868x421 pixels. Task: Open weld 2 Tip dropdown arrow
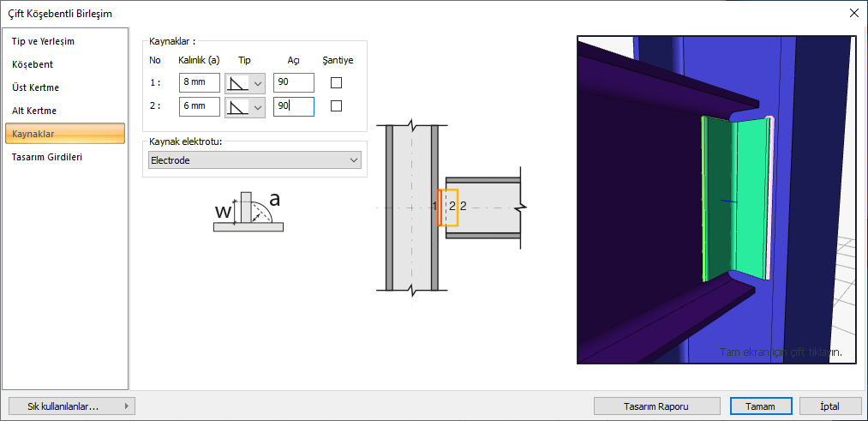257,106
